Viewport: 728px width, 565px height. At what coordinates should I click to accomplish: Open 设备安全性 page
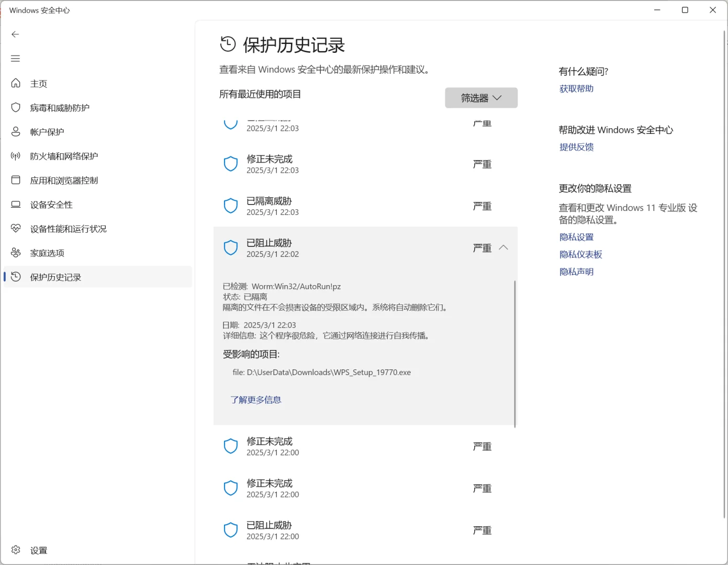point(52,204)
